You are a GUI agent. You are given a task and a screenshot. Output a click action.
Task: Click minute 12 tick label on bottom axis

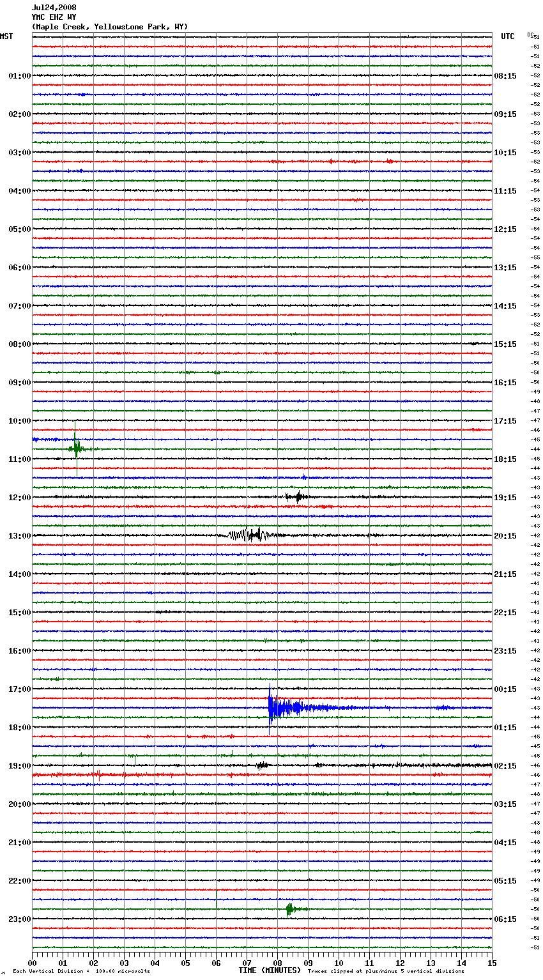400,963
